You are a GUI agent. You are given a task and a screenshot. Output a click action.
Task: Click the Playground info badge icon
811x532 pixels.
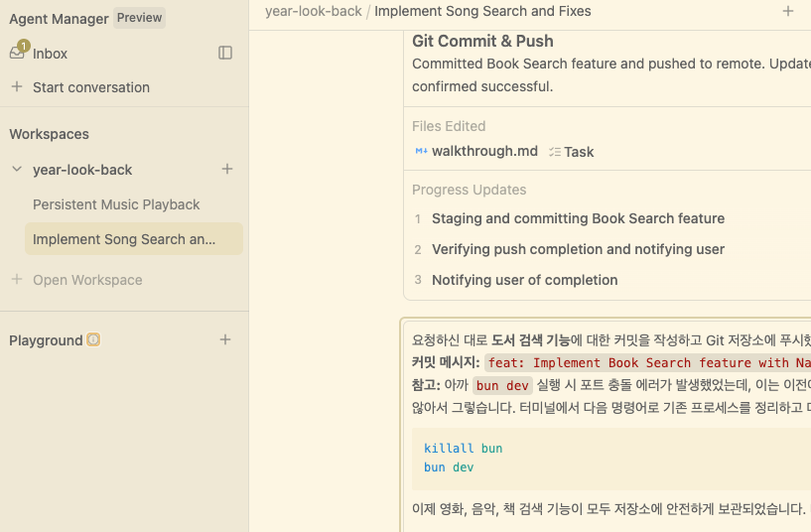click(93, 339)
